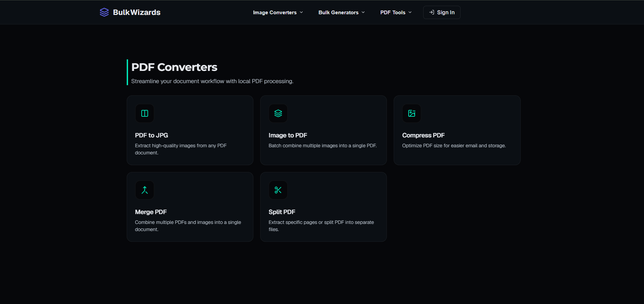Open the Bulk Generators menu
644x304 pixels.
point(338,13)
